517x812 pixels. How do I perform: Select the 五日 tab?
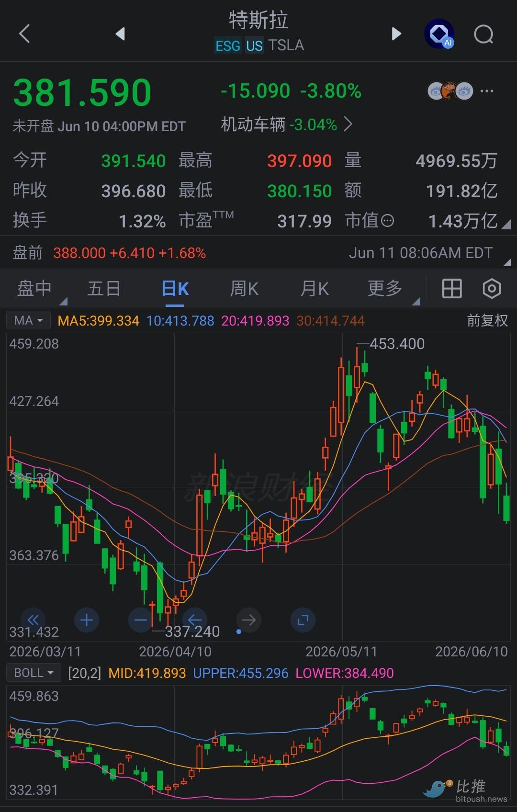click(x=104, y=289)
